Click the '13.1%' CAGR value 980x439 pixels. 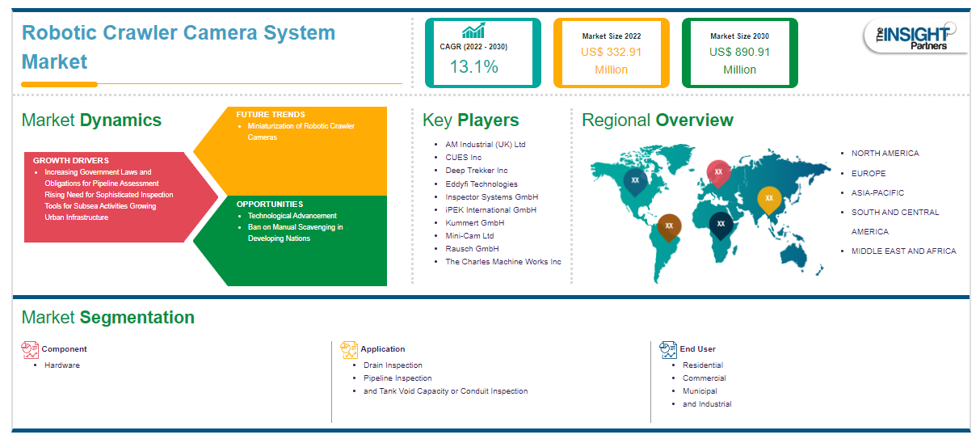point(474,67)
